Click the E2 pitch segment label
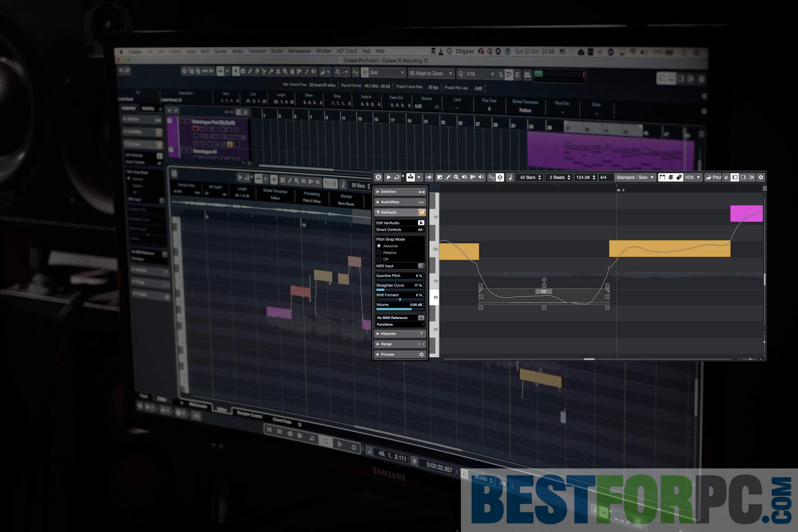798x532 pixels. (543, 292)
